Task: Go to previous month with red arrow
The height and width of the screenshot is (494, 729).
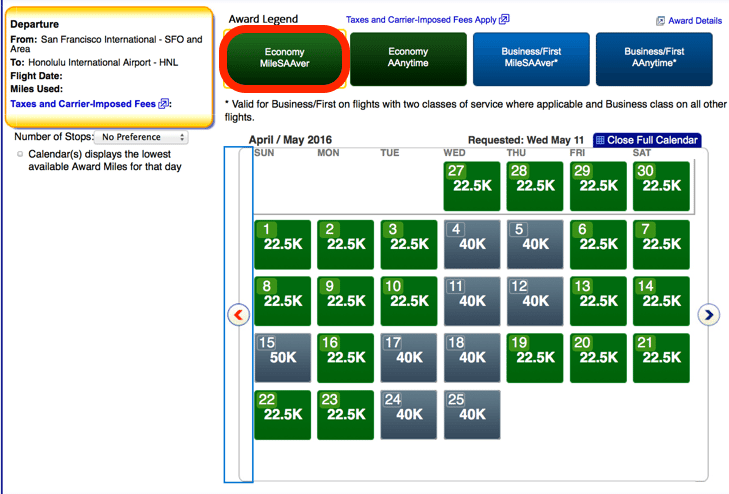Action: click(239, 315)
